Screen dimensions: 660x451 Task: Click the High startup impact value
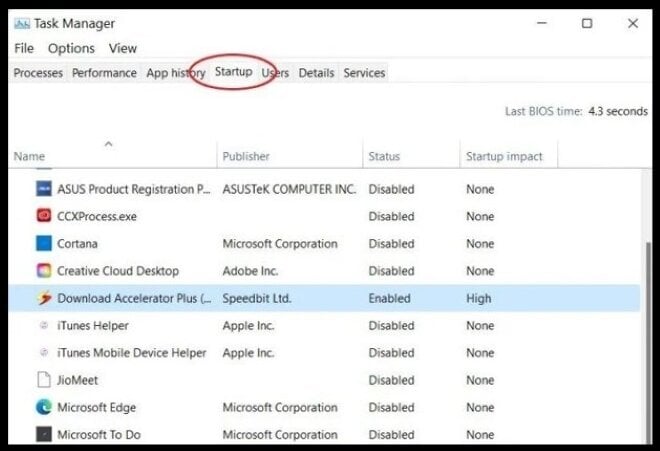(479, 298)
